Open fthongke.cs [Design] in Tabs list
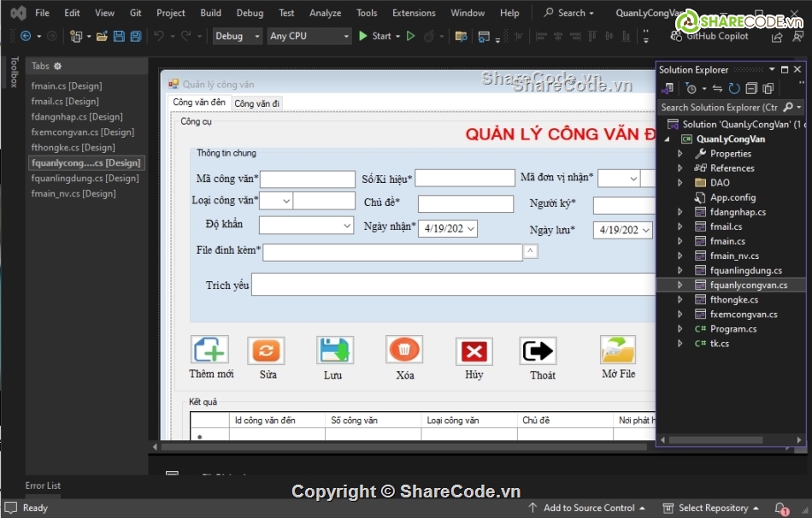Screen dimensions: 812x518 [x=73, y=147]
